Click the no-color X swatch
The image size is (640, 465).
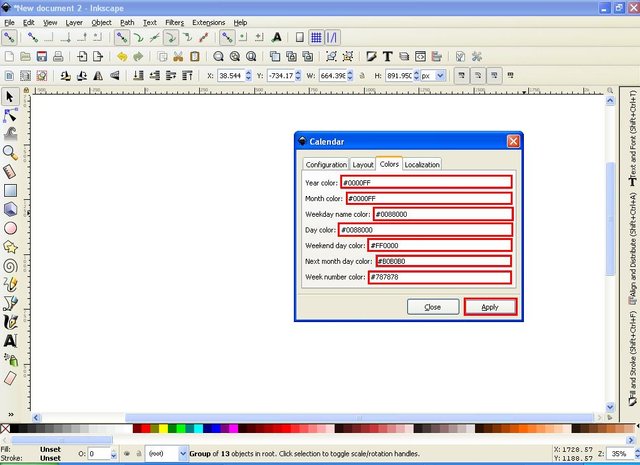point(5,428)
